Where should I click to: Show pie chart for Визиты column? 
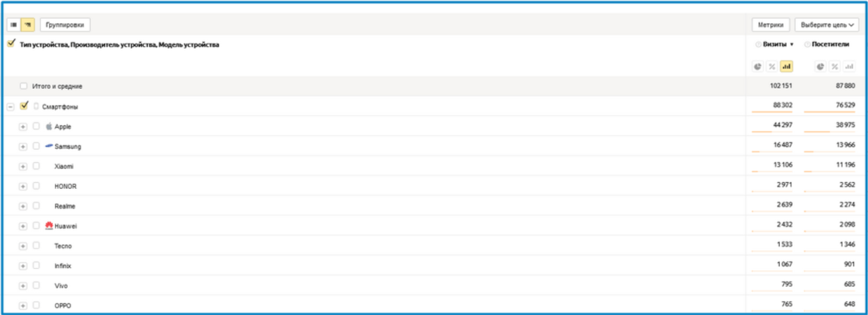(x=758, y=66)
